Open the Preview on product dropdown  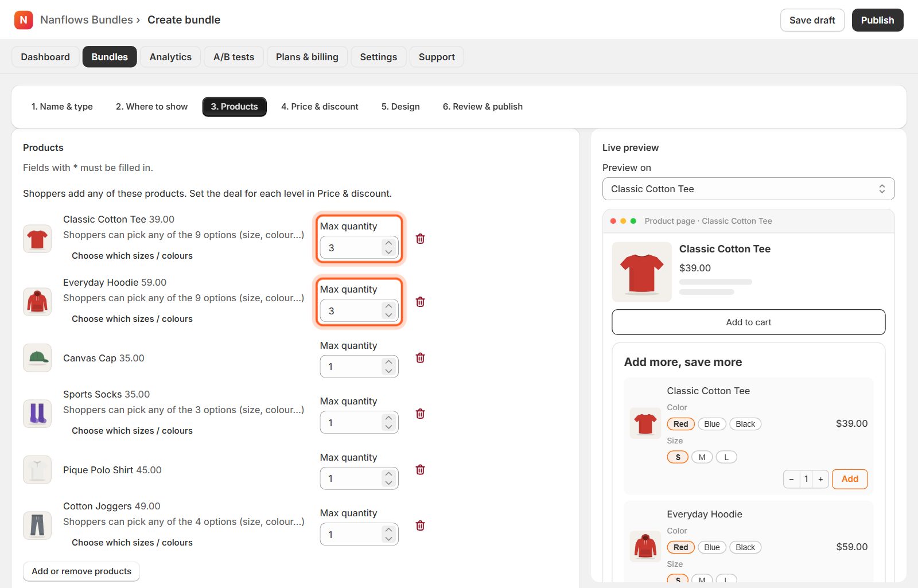(x=748, y=189)
